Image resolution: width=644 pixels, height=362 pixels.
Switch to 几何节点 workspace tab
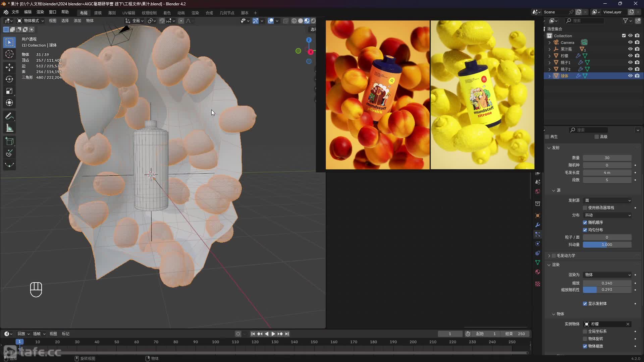[227, 13]
